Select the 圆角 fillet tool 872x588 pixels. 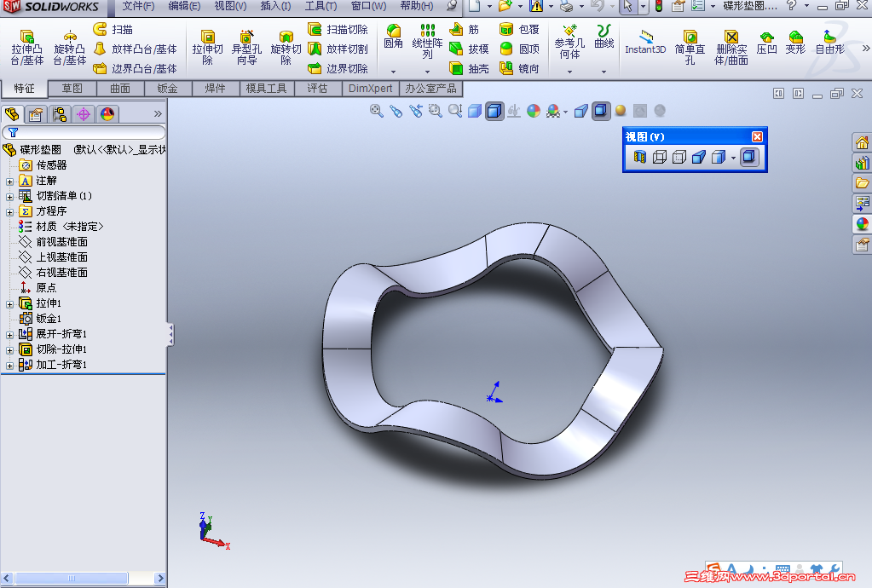click(x=393, y=36)
